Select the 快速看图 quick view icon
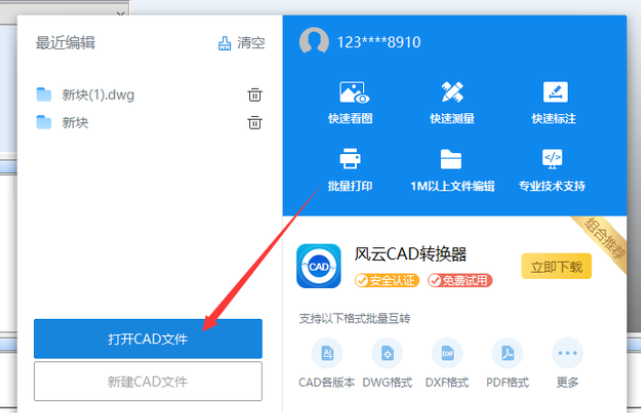This screenshot has height=413, width=641. (354, 93)
